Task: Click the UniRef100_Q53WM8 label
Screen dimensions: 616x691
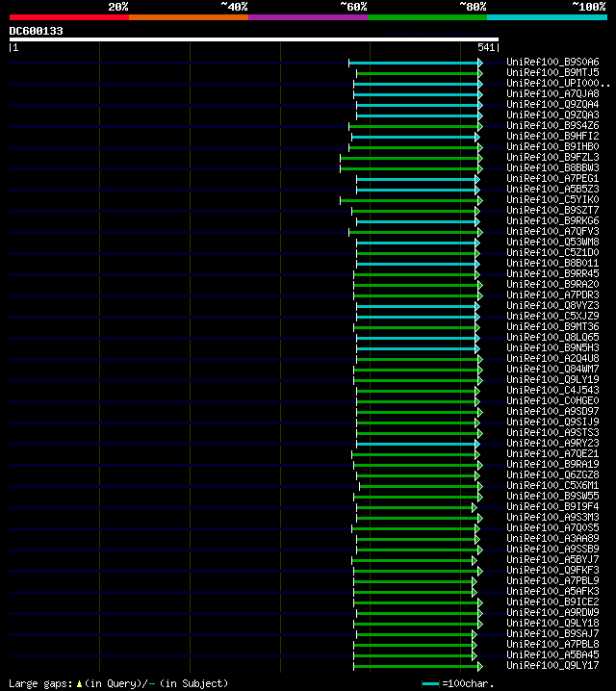Action: (552, 242)
